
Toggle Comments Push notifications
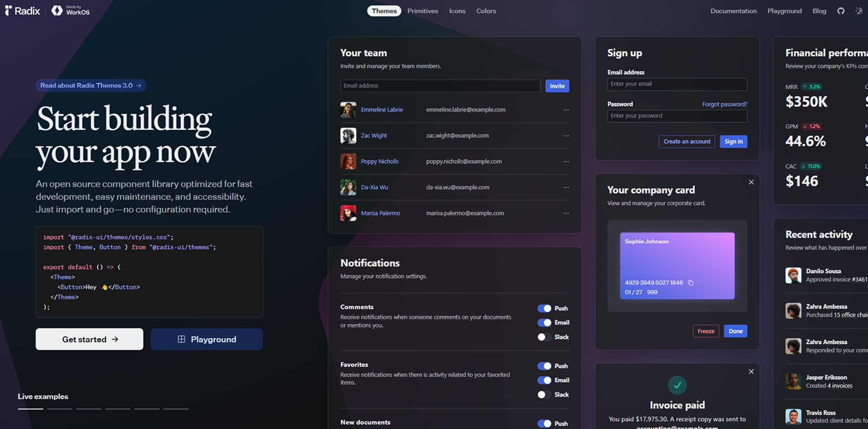coord(544,309)
